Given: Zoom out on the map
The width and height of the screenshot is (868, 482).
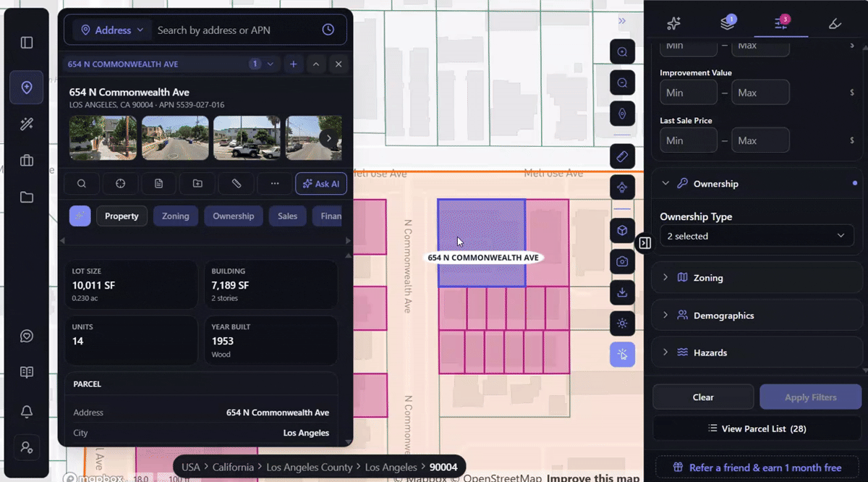Looking at the screenshot, I should (622, 83).
